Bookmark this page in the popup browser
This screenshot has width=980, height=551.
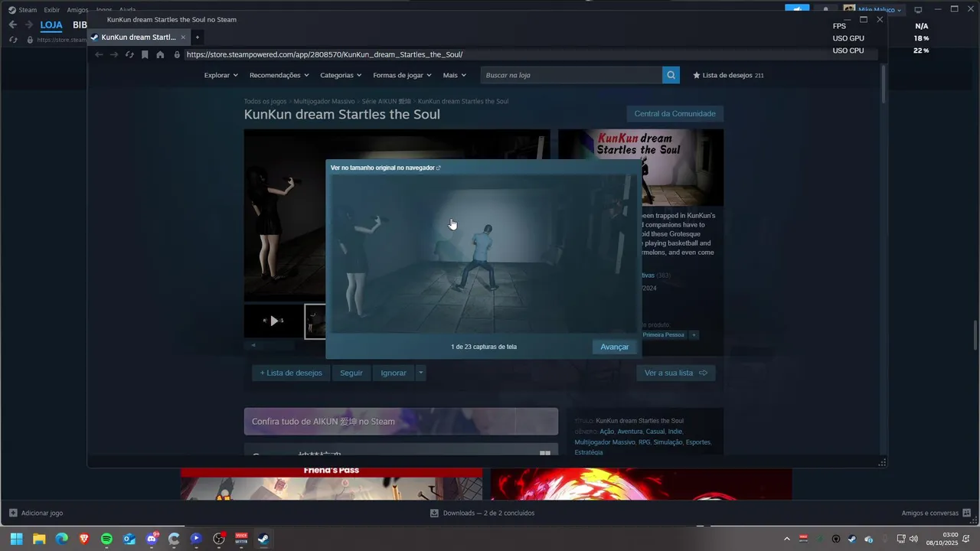(145, 54)
